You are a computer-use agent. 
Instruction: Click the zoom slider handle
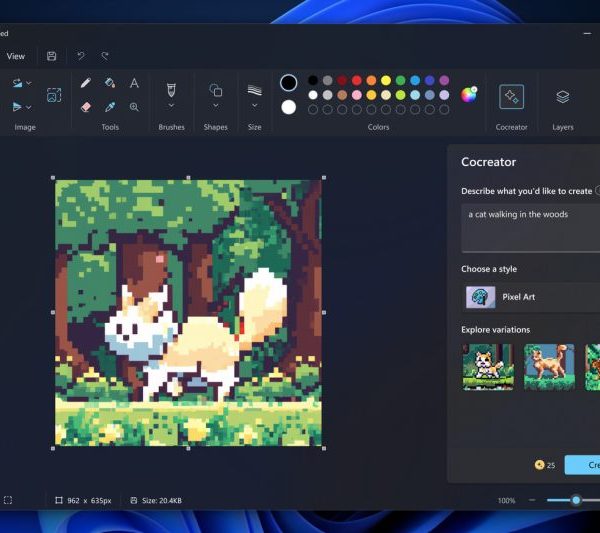pos(576,500)
